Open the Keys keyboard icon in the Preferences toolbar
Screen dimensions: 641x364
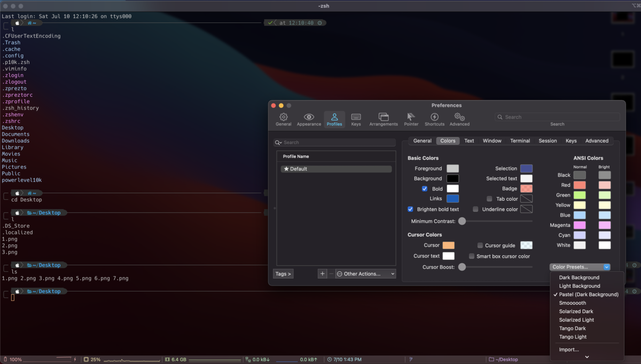coord(356,120)
